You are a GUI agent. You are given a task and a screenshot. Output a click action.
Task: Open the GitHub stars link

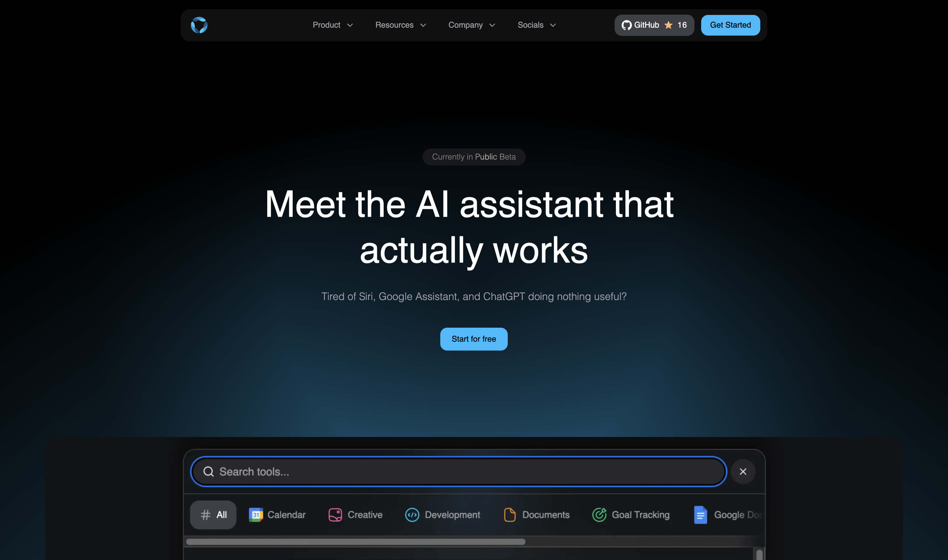tap(654, 25)
